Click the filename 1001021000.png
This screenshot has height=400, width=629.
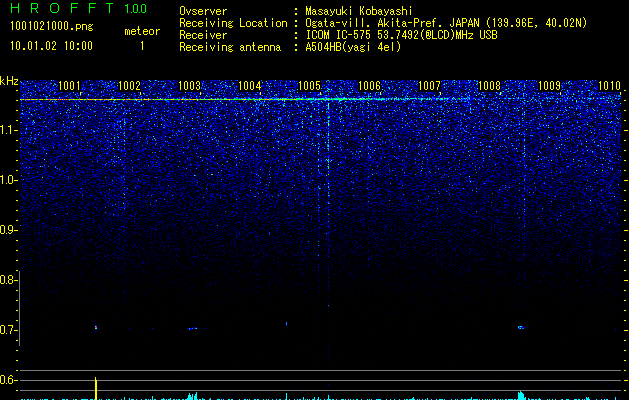pos(52,26)
